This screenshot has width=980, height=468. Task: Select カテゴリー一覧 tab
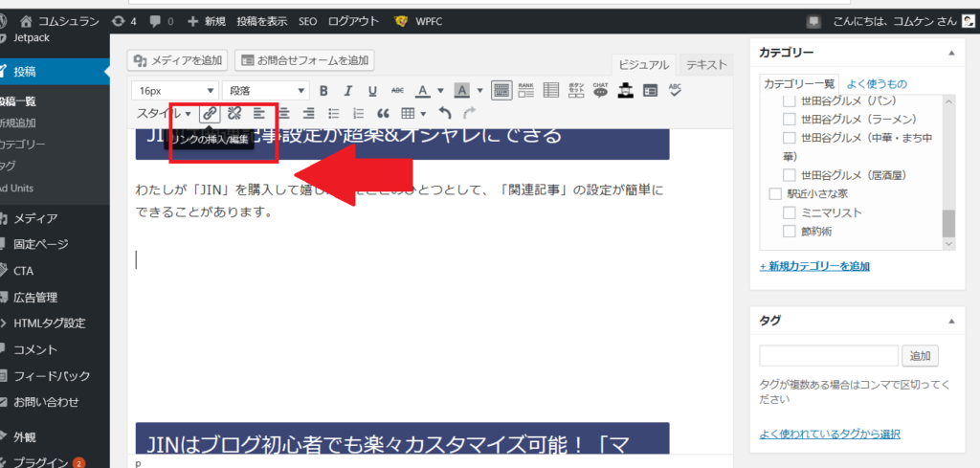coord(799,83)
